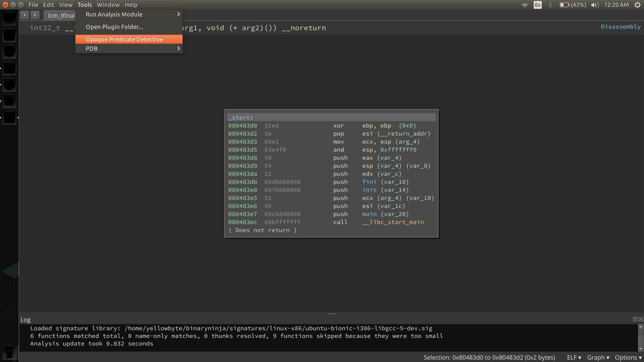
Task: Open the Graph view mode dropdown
Action: 598,358
